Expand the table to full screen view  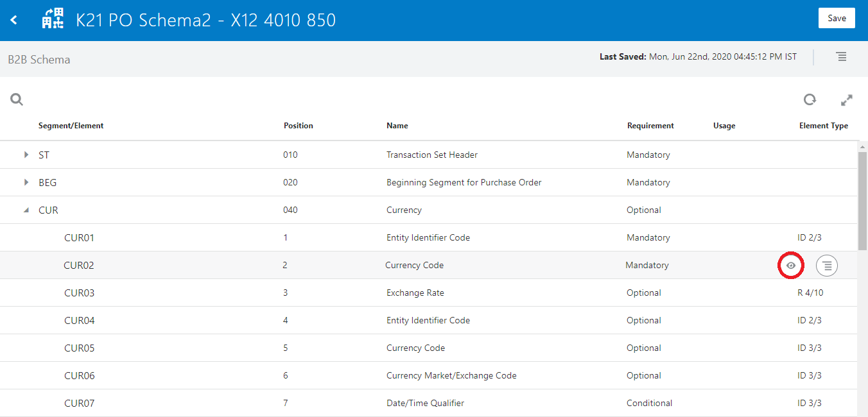click(x=846, y=100)
